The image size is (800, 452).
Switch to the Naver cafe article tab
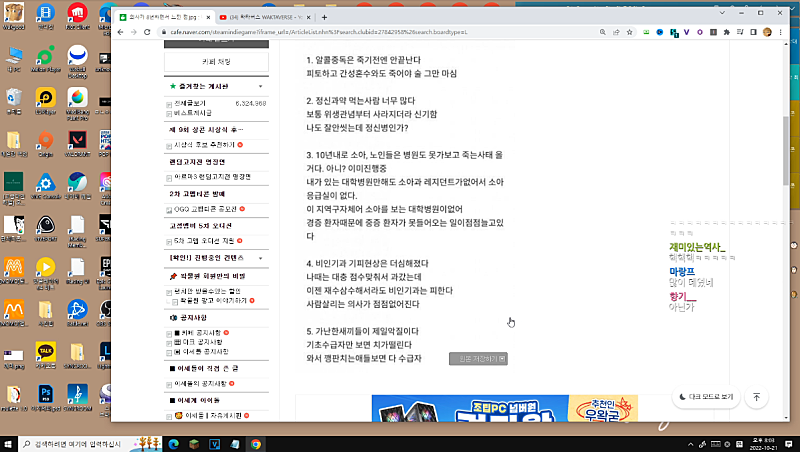coord(164,17)
